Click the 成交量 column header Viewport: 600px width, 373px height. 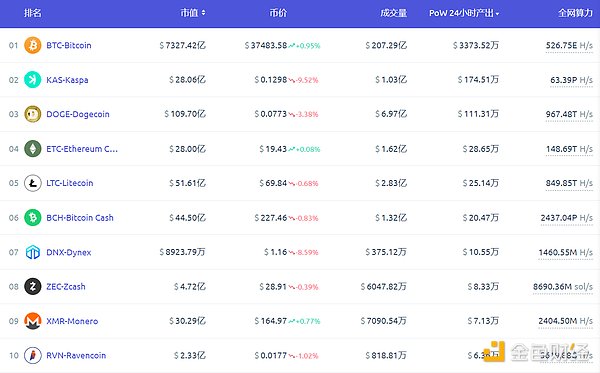click(x=393, y=13)
